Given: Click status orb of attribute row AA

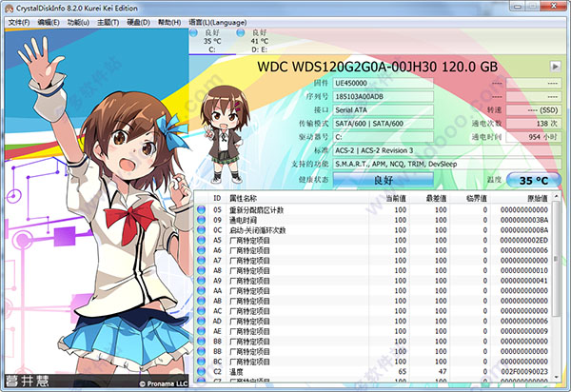Looking at the screenshot, I should point(201,290).
